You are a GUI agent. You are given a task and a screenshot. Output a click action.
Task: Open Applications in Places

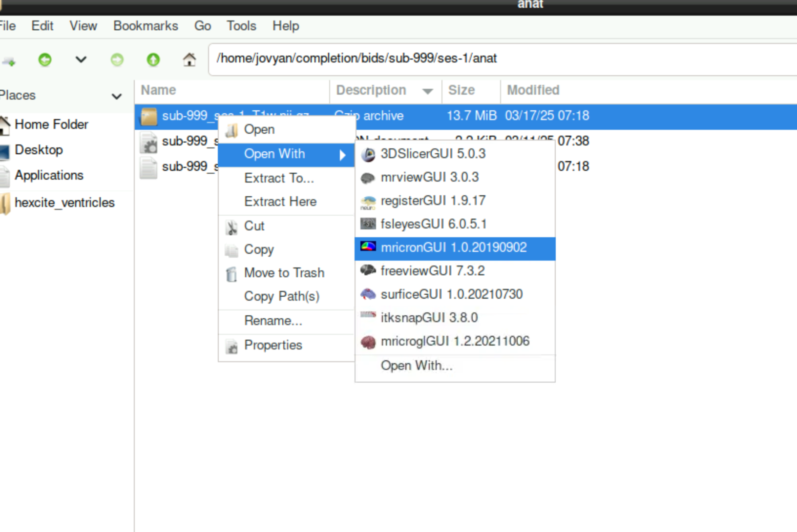coord(49,175)
